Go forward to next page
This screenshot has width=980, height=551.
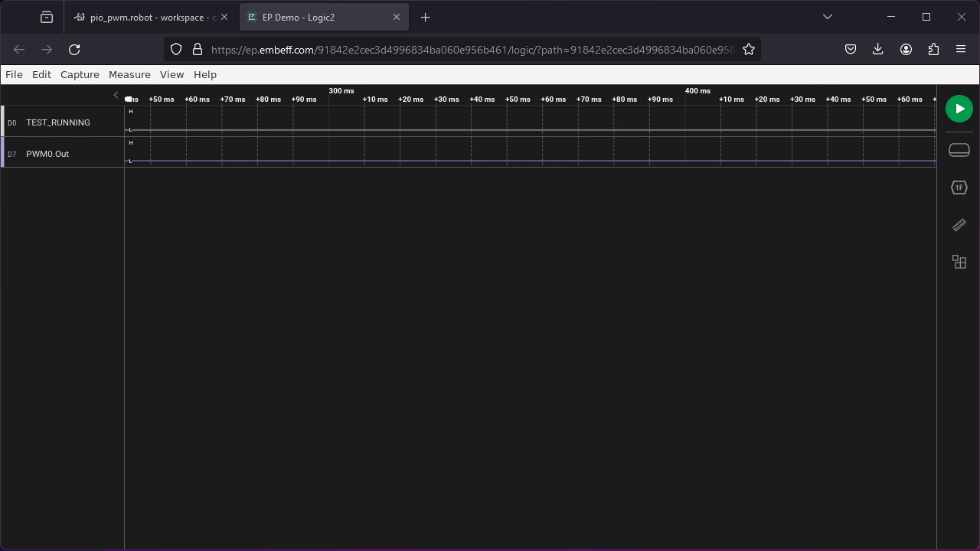pos(47,49)
